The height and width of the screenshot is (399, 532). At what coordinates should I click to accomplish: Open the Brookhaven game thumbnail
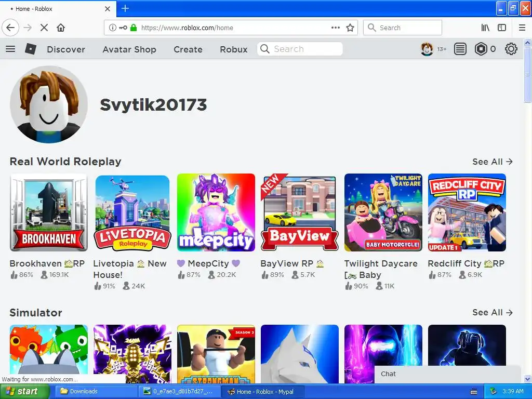[49, 212]
